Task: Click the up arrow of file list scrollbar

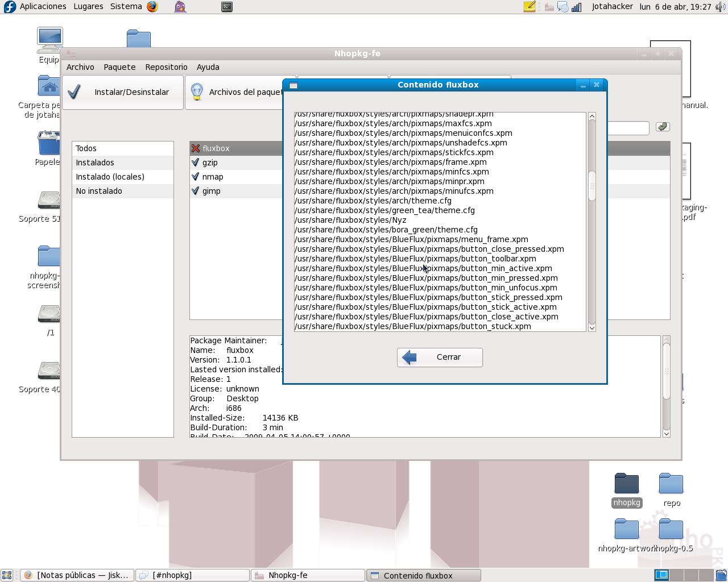Action: 592,117
